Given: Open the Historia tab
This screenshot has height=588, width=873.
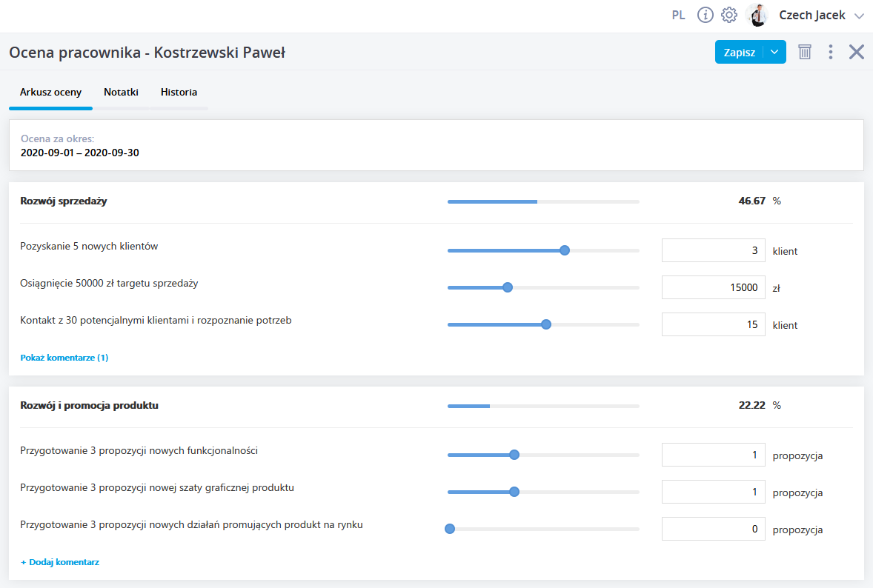Looking at the screenshot, I should click(179, 93).
